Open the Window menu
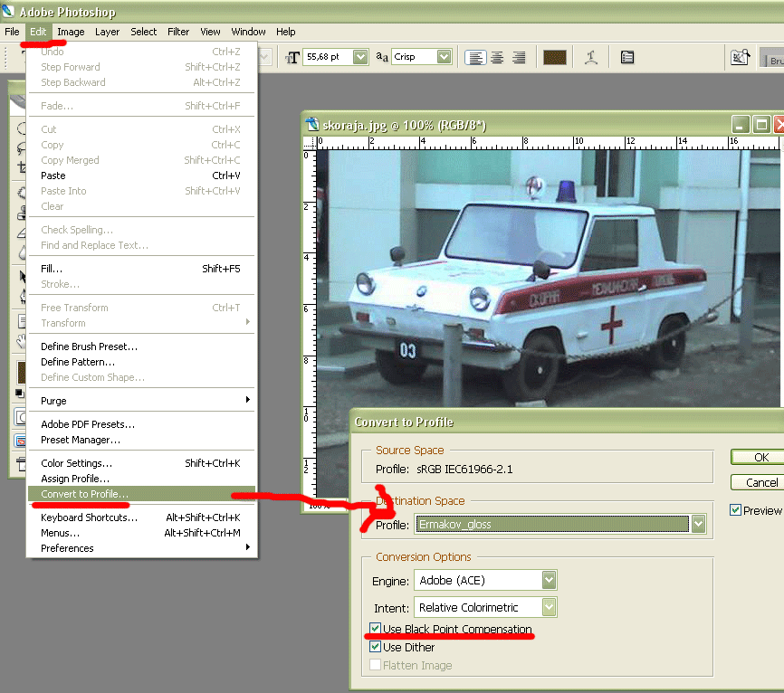 [x=248, y=32]
